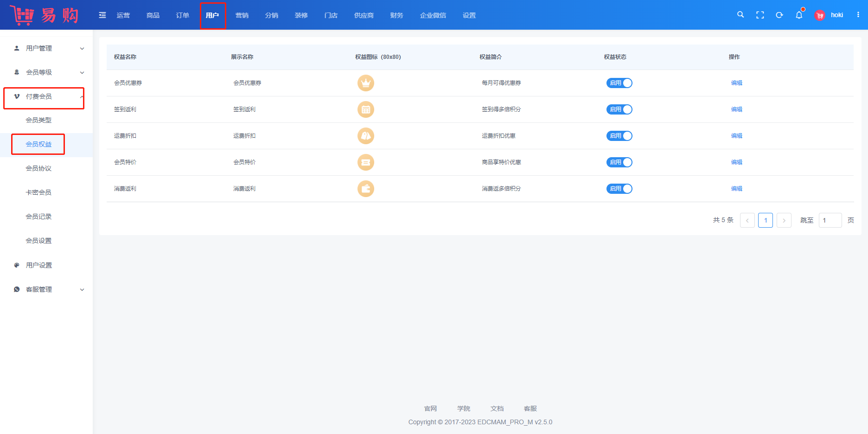Screen dimensions: 868x434
Task: Switch off the 消费返利 status toggle
Action: coord(619,189)
